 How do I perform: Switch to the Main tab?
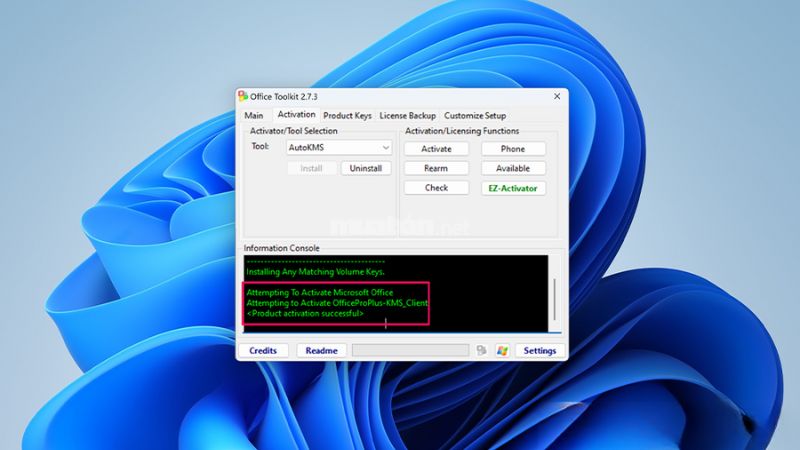coord(254,116)
